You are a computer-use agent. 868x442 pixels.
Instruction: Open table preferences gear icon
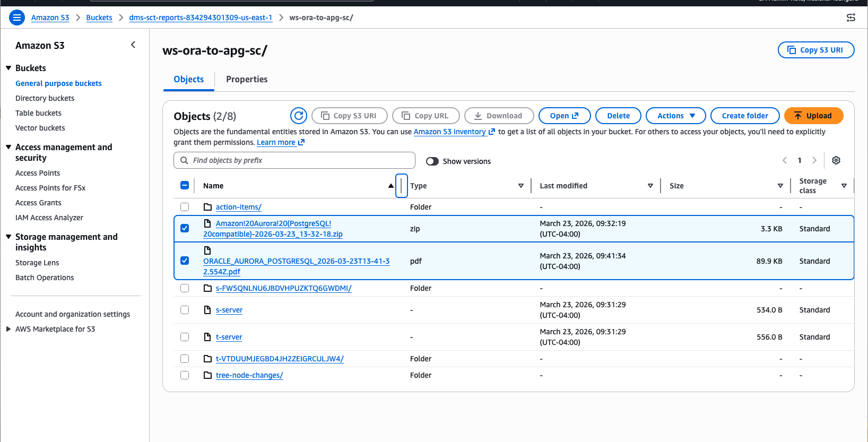[836, 160]
